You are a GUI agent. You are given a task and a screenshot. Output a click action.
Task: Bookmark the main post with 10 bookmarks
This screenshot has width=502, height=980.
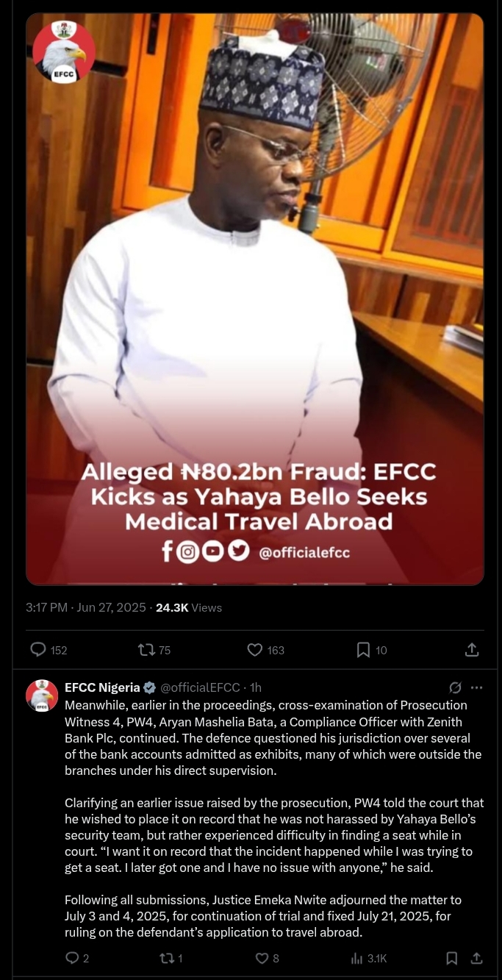click(x=363, y=650)
